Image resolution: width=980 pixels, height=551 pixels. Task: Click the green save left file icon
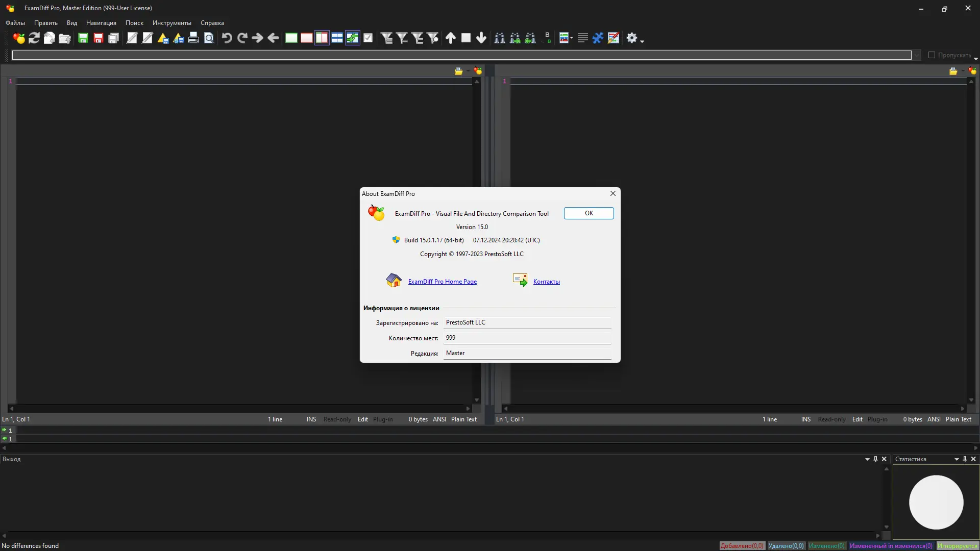(x=83, y=38)
